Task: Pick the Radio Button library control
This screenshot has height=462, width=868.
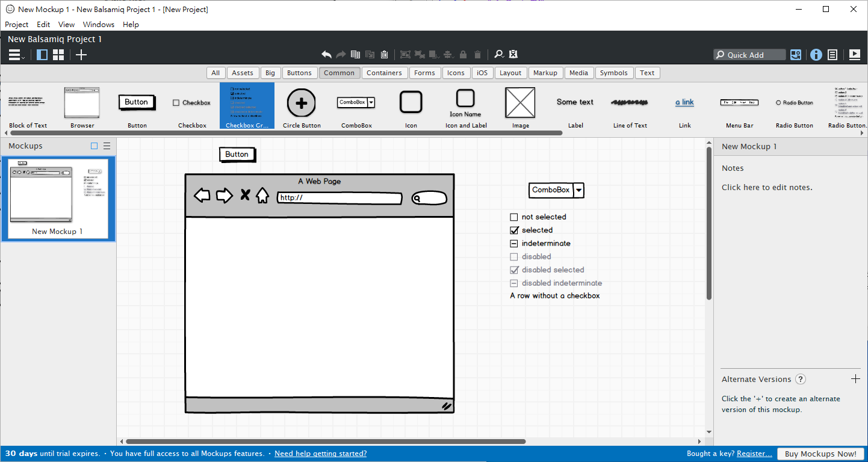Action: 795,106
